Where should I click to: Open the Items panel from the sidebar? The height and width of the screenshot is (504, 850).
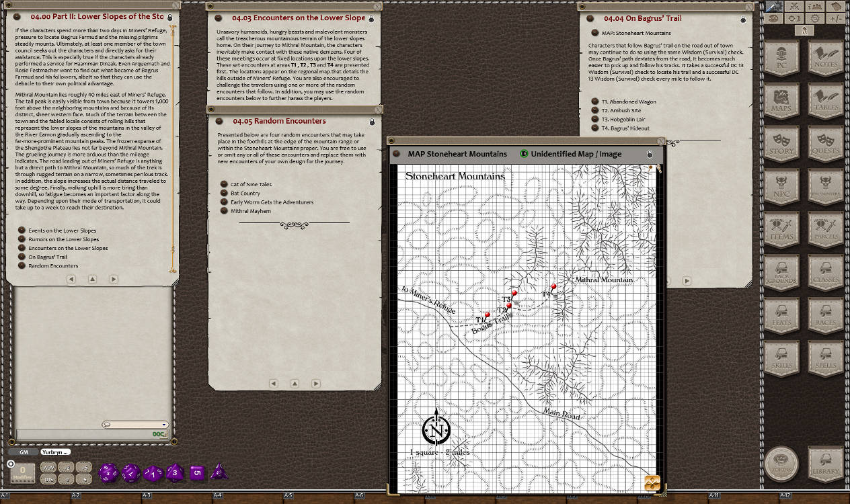coord(782,229)
